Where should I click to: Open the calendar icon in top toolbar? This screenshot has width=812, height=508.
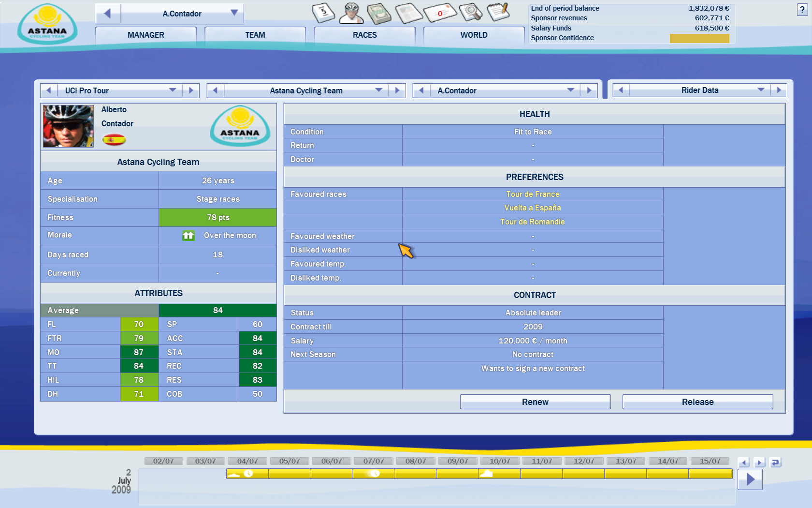[x=323, y=12]
